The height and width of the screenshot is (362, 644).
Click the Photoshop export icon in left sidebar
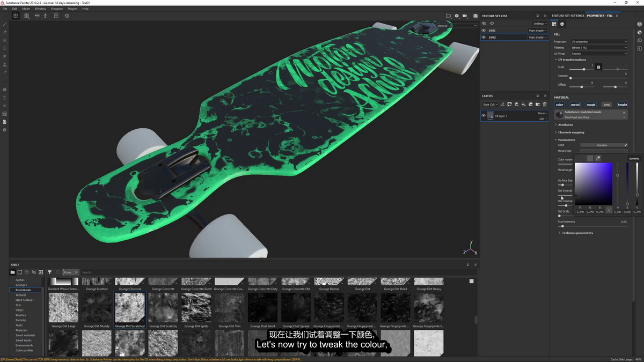[5, 114]
